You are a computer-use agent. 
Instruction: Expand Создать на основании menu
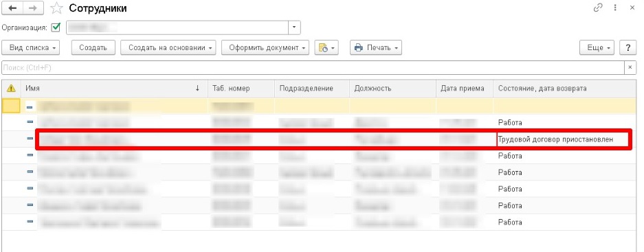(168, 47)
